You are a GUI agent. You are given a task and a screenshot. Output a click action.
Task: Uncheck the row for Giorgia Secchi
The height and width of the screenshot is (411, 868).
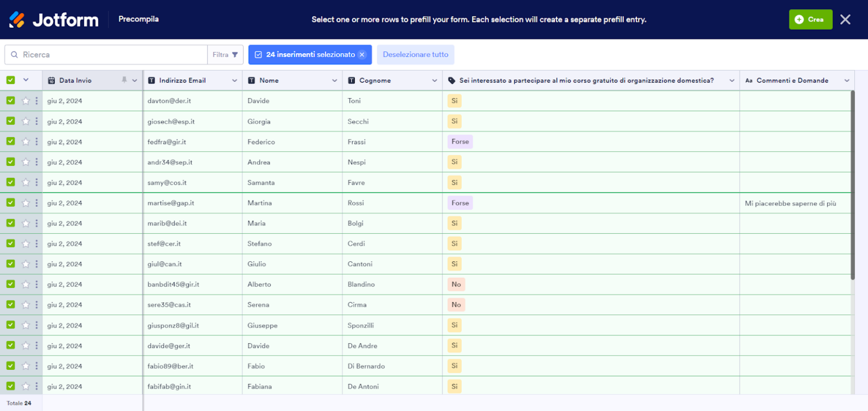(x=10, y=121)
